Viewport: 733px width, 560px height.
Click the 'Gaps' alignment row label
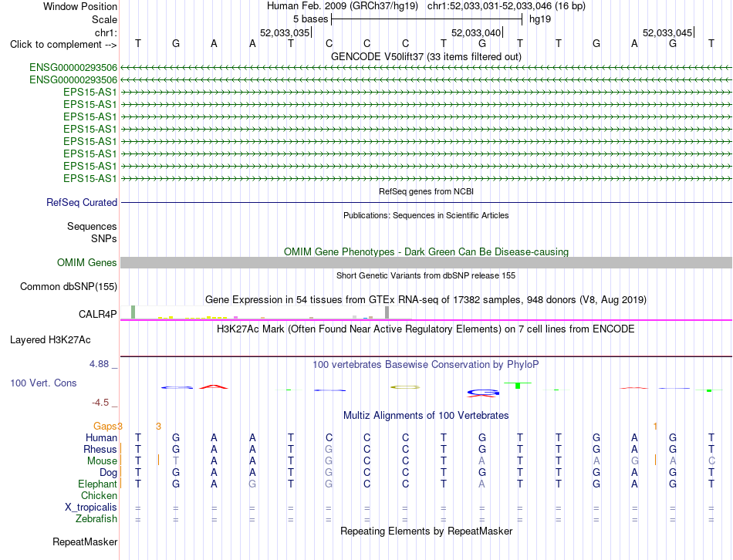(x=105, y=426)
